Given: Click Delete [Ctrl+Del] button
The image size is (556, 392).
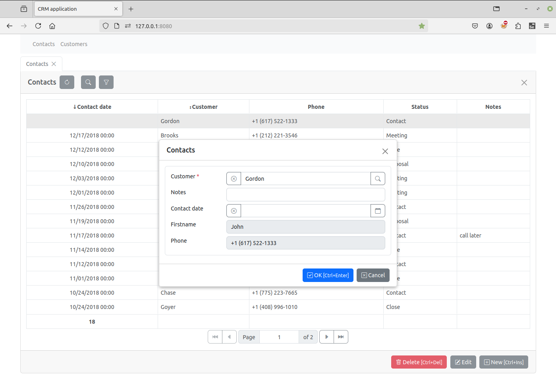Looking at the screenshot, I should 419,362.
